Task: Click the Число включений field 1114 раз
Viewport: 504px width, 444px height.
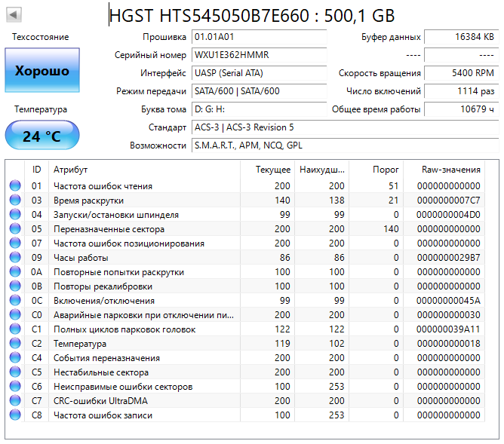Action: [x=462, y=91]
